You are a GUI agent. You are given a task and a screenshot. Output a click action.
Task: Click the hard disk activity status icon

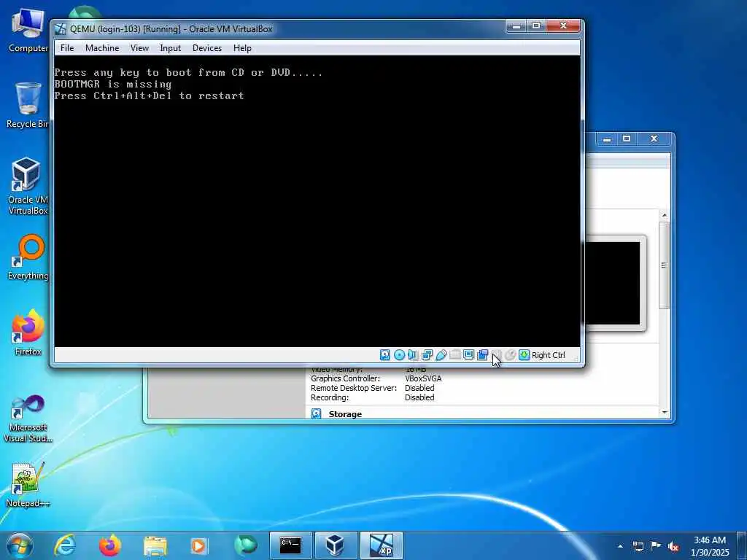click(x=385, y=355)
